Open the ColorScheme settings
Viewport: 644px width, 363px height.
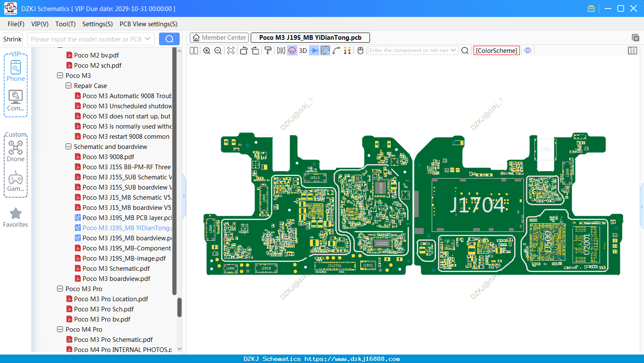[x=497, y=50]
